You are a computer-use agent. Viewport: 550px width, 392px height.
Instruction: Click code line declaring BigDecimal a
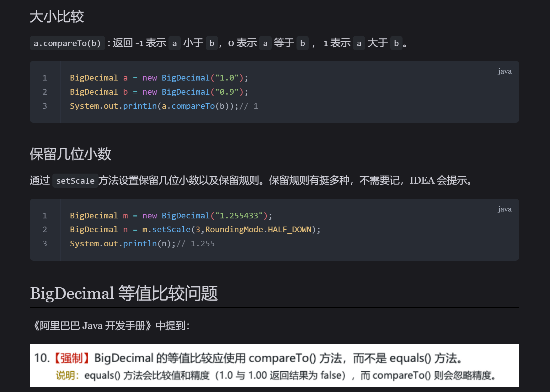[x=158, y=78]
